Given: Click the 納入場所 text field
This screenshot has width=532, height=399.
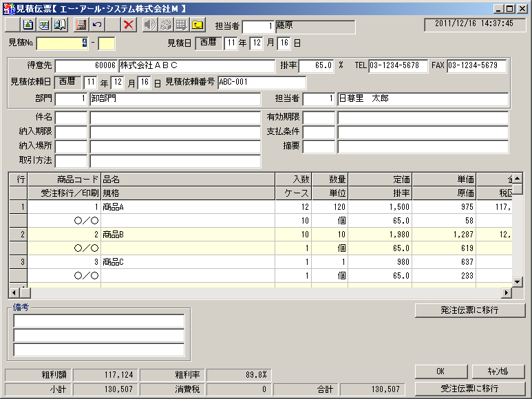Looking at the screenshot, I should [x=175, y=147].
